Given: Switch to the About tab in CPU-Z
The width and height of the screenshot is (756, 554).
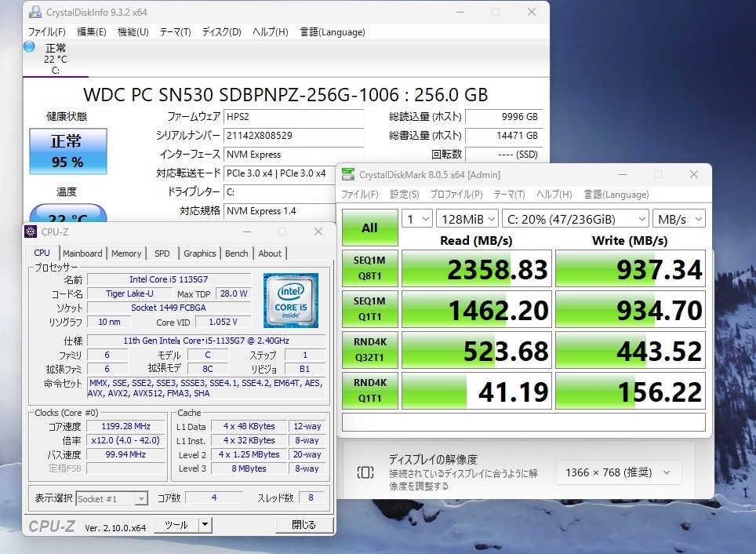Looking at the screenshot, I should click(270, 253).
